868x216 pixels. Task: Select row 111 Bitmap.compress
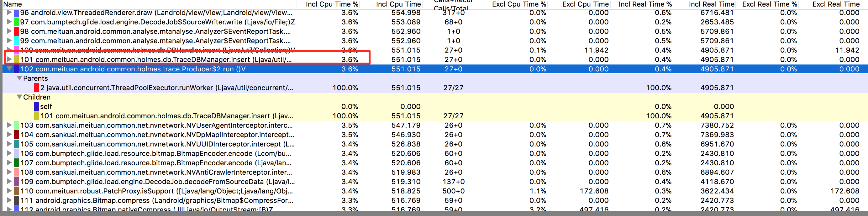point(435,201)
